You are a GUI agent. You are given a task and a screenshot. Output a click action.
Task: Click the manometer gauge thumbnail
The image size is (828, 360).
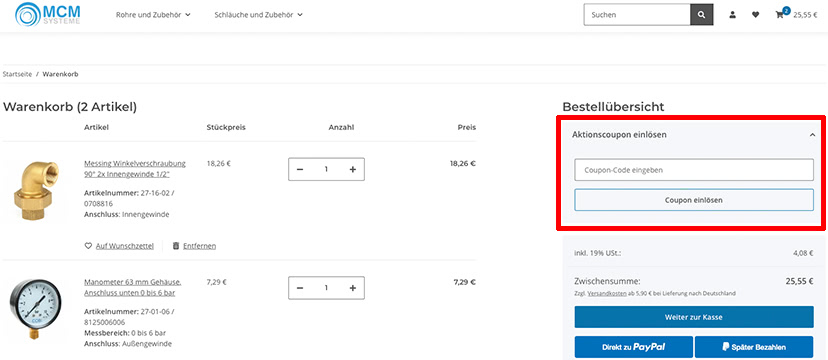pos(35,310)
